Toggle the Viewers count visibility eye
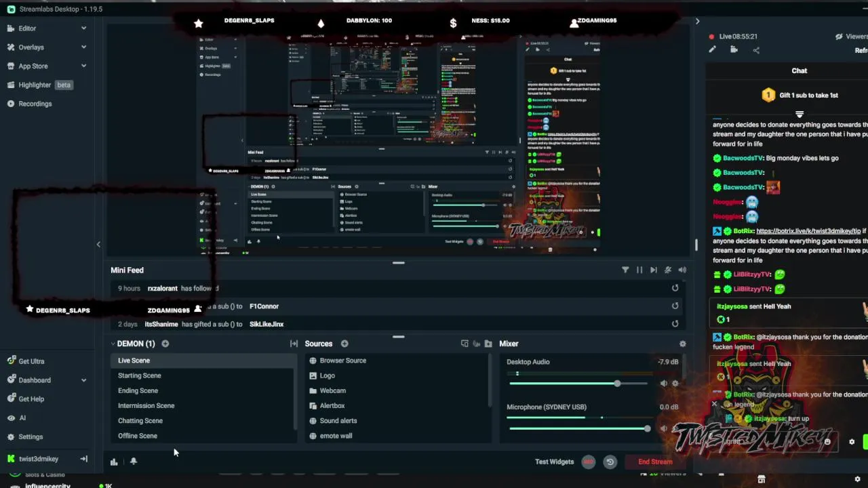 (840, 37)
